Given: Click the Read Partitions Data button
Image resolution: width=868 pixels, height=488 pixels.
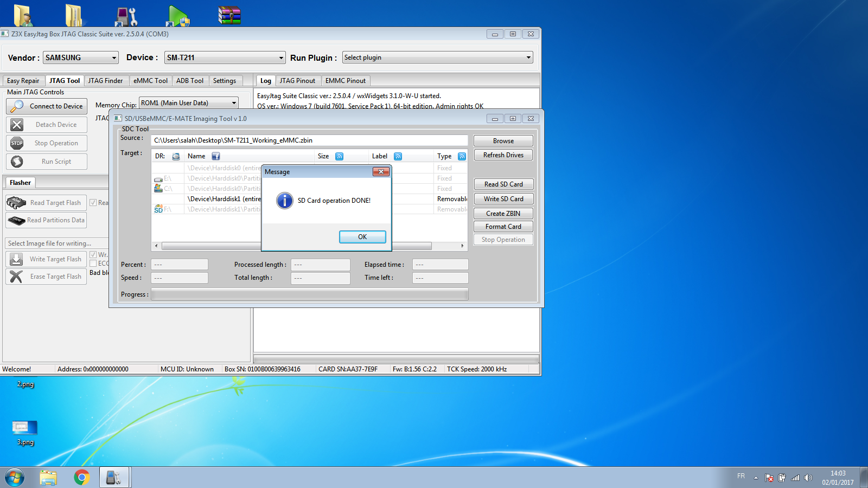Looking at the screenshot, I should (46, 220).
